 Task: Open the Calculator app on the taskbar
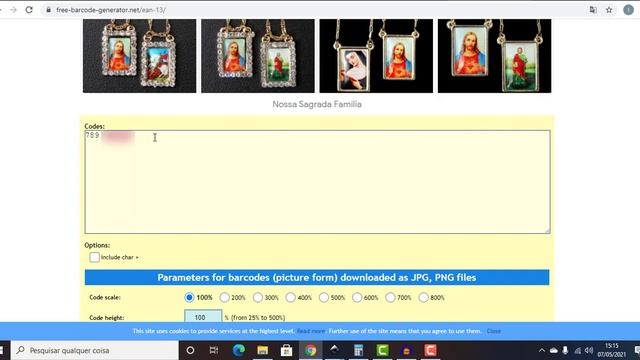(x=358, y=350)
